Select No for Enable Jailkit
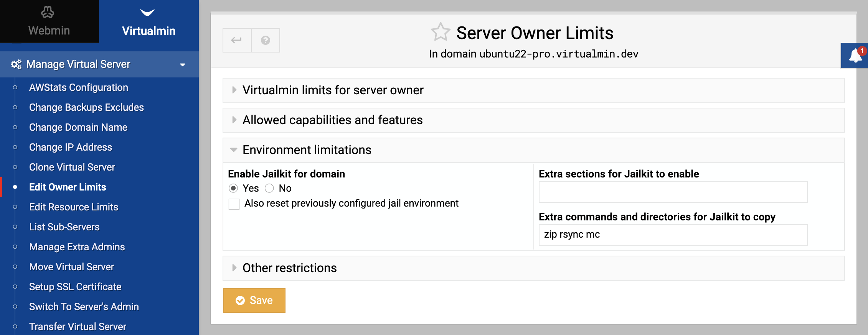The width and height of the screenshot is (868, 335). coord(269,188)
